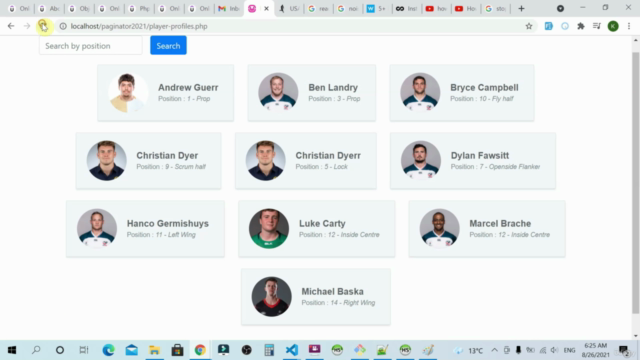Switch to the 'Inst' tab

[407, 9]
